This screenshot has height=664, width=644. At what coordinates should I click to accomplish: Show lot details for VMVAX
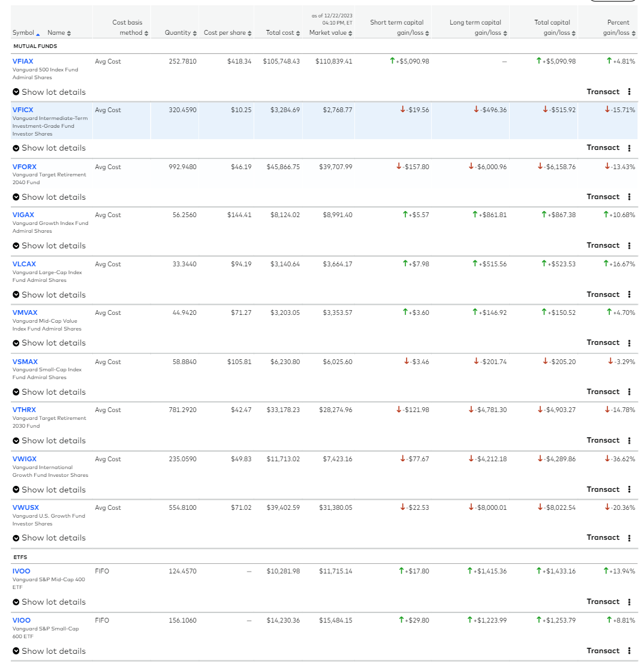pos(49,343)
